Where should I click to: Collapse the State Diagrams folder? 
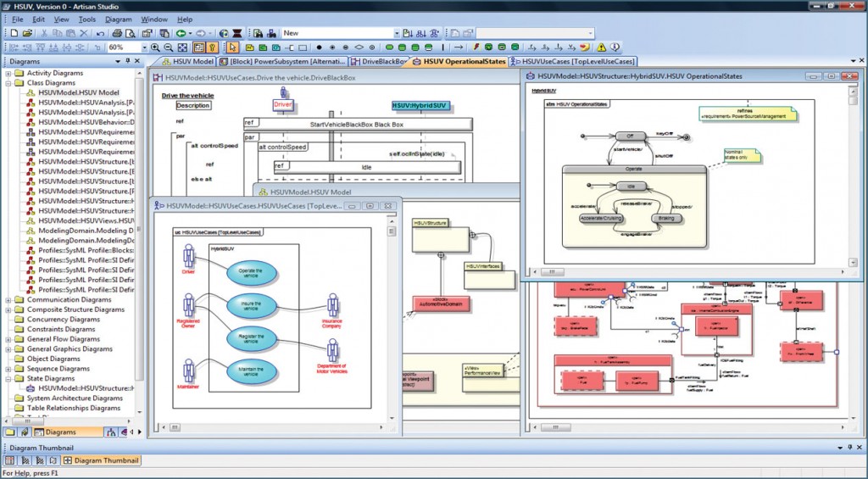8,379
